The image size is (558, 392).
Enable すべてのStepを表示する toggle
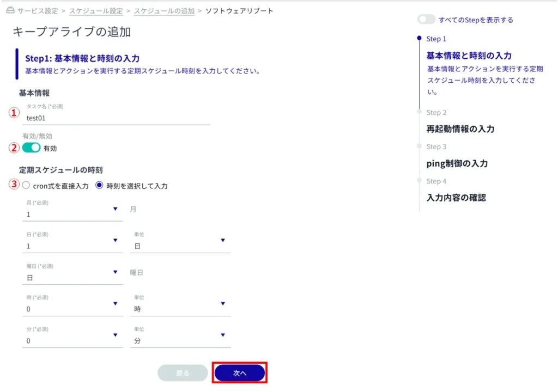click(426, 20)
